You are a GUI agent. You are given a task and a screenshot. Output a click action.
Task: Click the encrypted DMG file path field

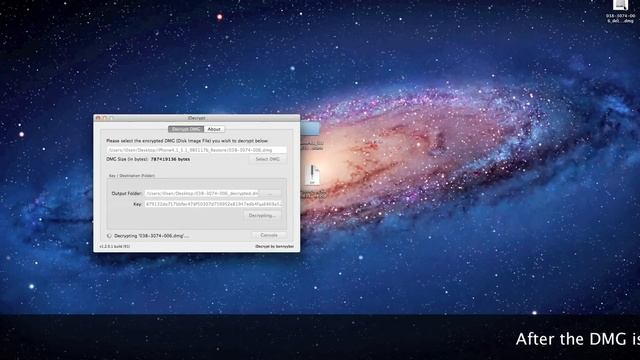pos(196,150)
